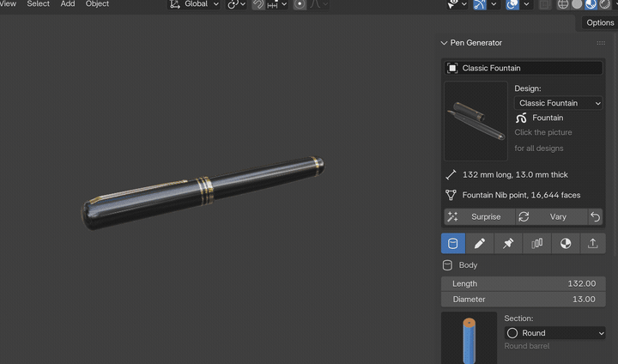Viewport: 618px width, 364px height.
Task: Open the View menu
Action: coord(8,4)
